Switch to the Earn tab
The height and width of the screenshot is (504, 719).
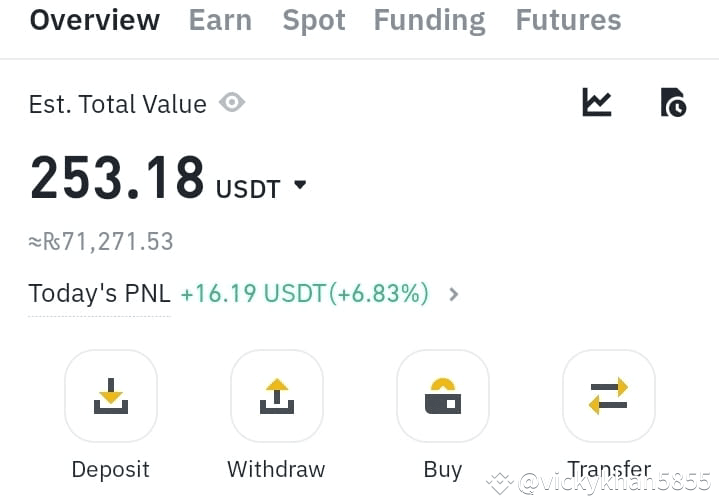(x=220, y=20)
